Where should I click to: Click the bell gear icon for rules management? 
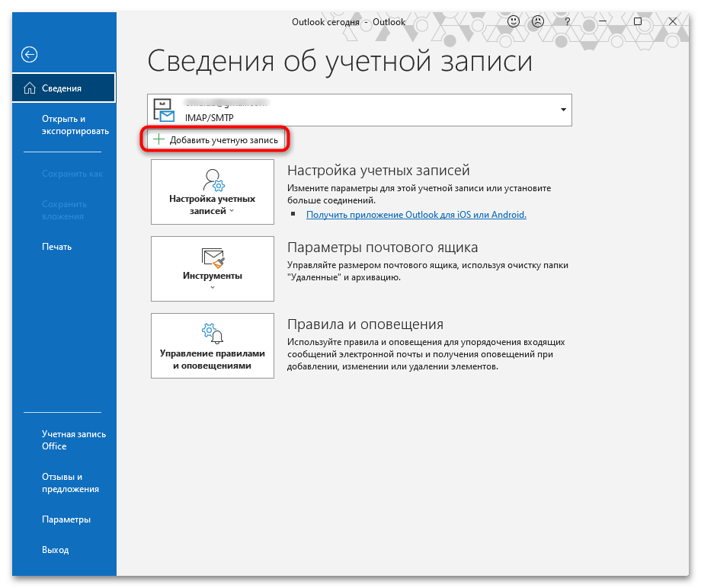212,334
